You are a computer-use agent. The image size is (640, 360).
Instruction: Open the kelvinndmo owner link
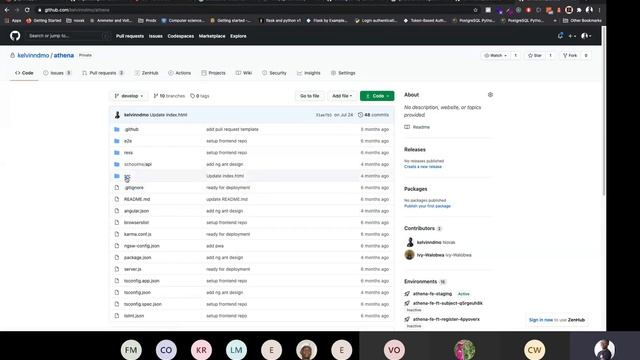(x=33, y=55)
